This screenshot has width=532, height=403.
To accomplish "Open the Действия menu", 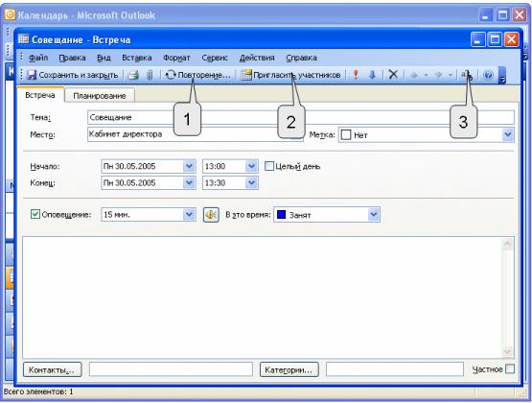I will (257, 58).
